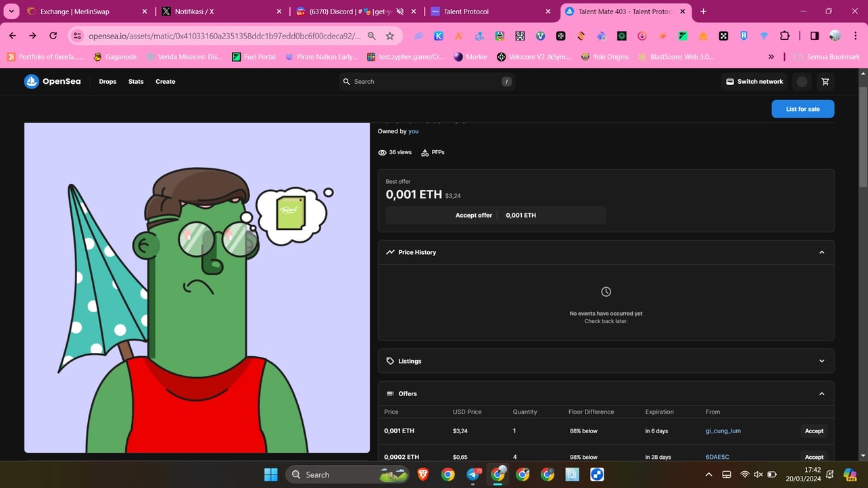
Task: Open the address bar zoom magnifier icon
Action: pyautogui.click(x=372, y=36)
